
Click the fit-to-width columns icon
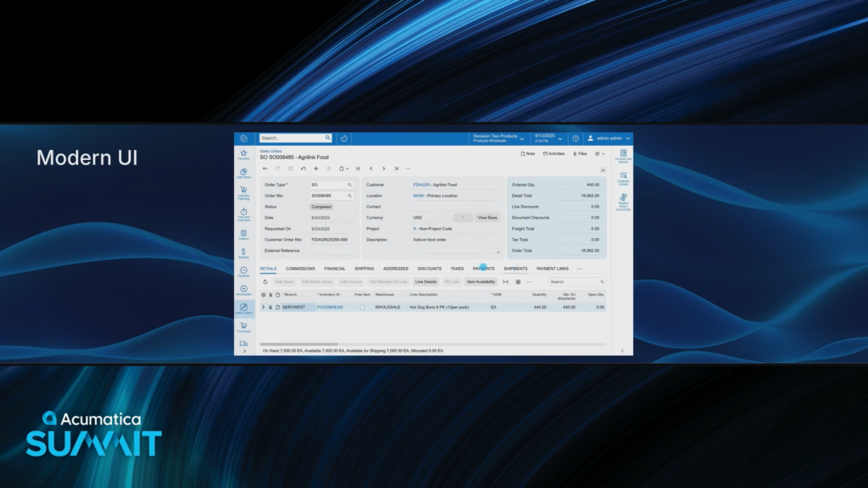505,281
